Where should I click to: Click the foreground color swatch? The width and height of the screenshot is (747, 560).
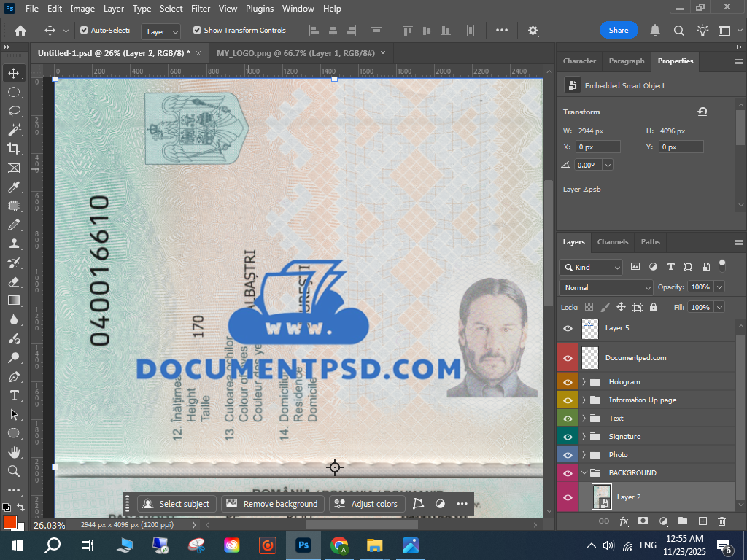click(x=9, y=522)
